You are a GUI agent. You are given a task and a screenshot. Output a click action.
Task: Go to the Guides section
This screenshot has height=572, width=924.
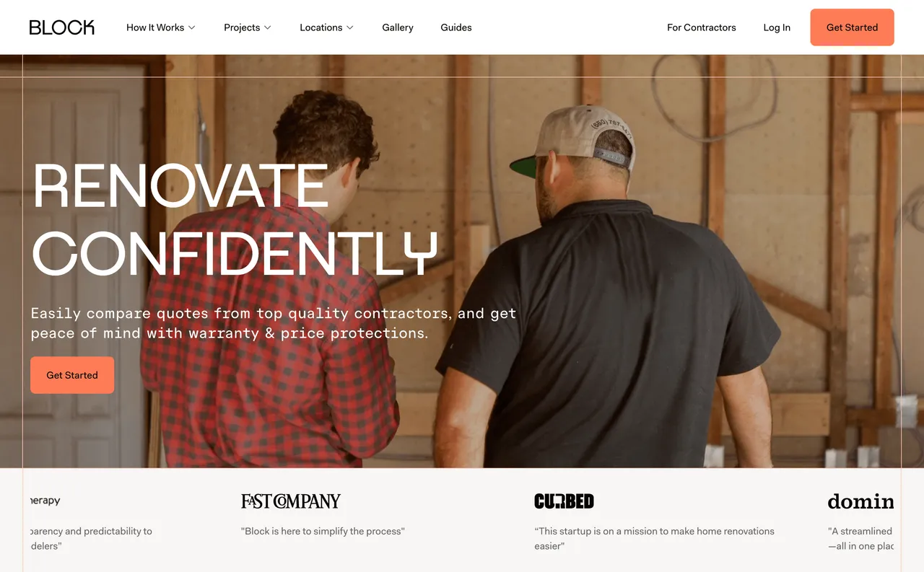(456, 27)
